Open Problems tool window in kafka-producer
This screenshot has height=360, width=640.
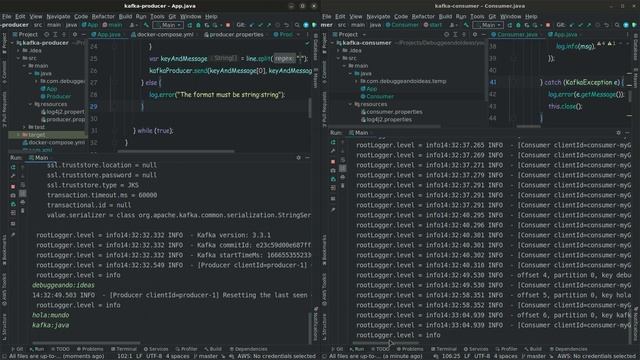pyautogui.click(x=90, y=349)
